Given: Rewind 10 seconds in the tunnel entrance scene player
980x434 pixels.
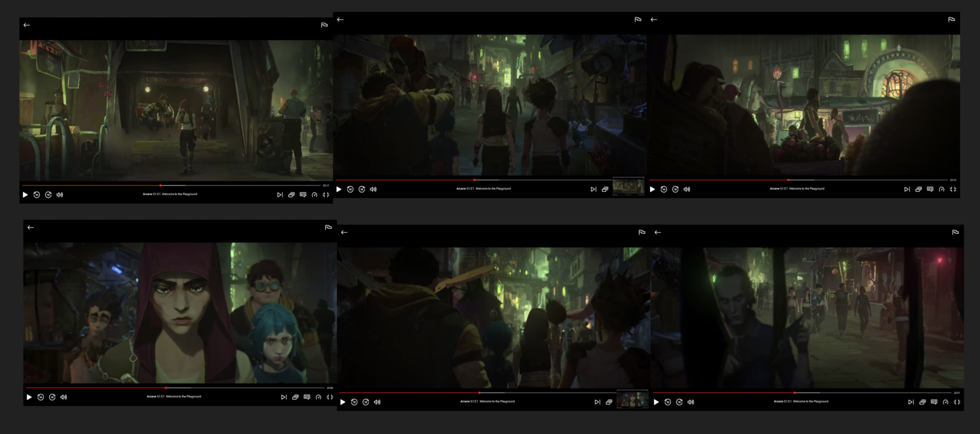Looking at the screenshot, I should click(x=37, y=195).
